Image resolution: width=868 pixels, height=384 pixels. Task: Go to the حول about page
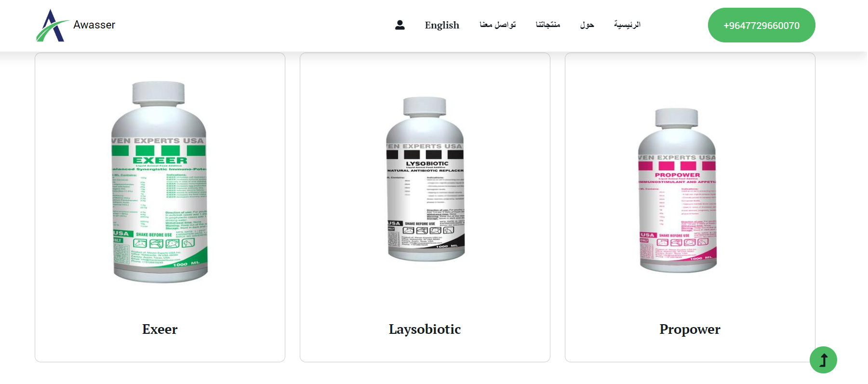(x=587, y=25)
